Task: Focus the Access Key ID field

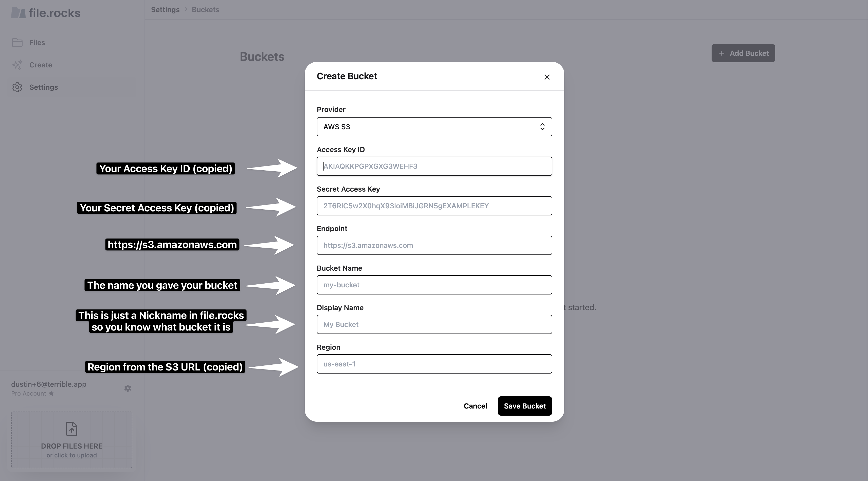Action: 434,166
